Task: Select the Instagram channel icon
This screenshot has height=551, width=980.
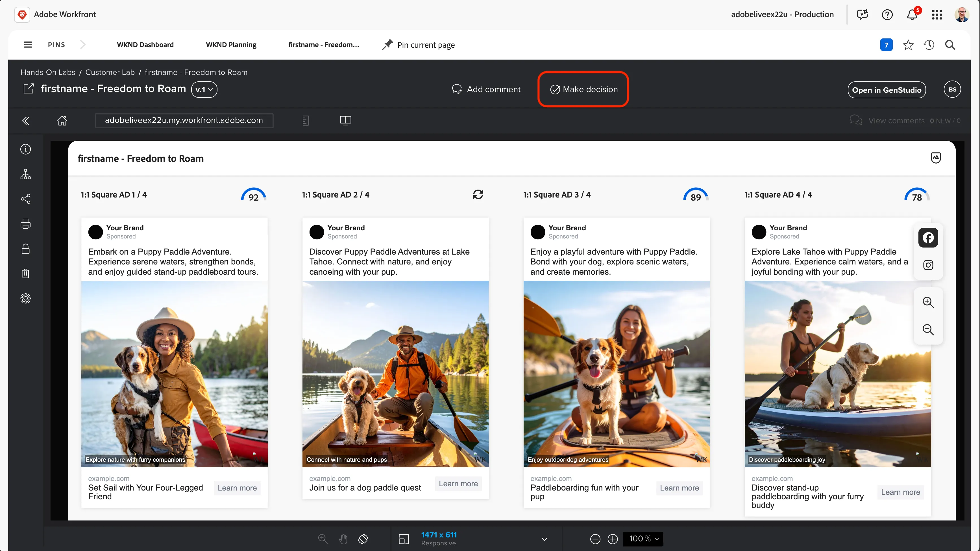Action: click(928, 265)
